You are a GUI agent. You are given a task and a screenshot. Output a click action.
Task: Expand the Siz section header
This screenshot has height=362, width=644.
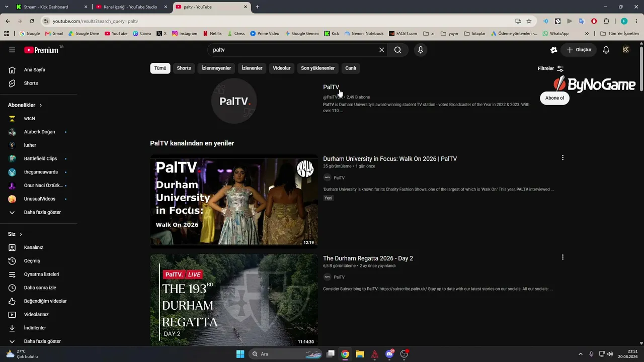[x=15, y=234]
